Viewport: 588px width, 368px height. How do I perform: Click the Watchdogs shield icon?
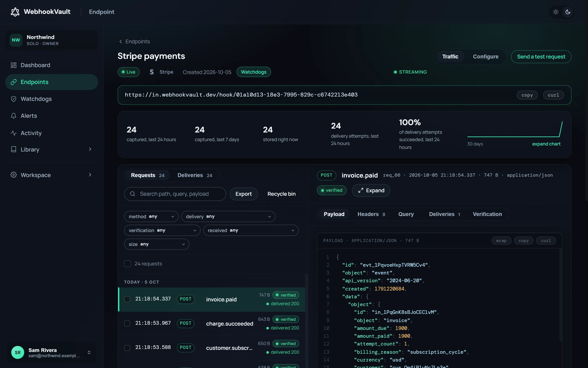coord(14,99)
